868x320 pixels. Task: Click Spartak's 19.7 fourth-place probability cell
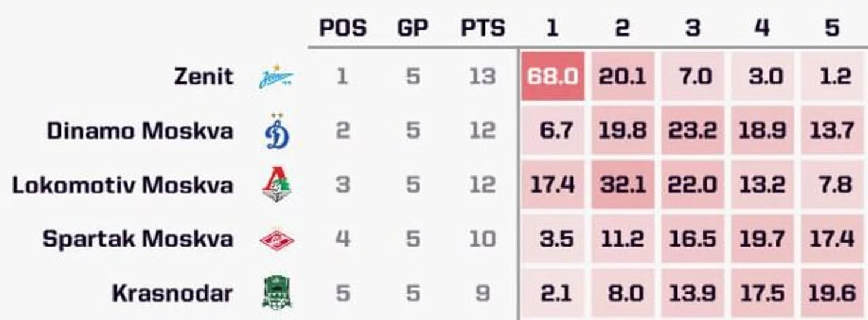point(762,239)
